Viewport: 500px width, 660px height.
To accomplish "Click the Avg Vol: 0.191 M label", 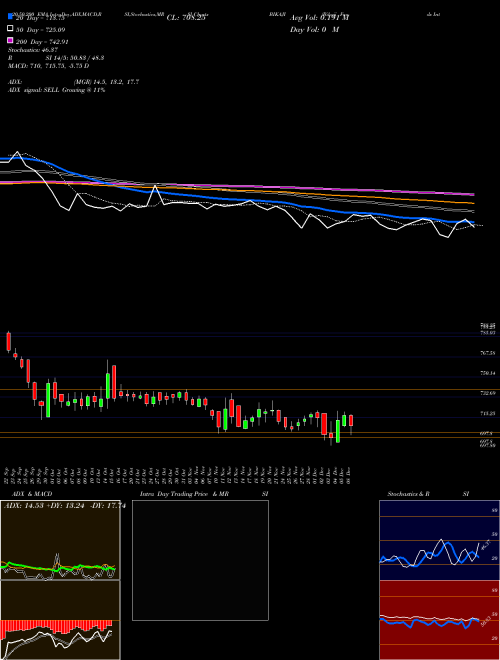I will (x=319, y=18).
